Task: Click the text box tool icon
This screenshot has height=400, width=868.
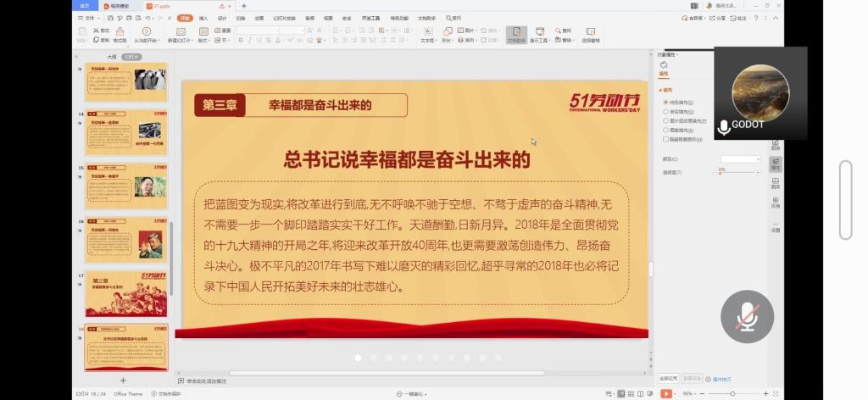Action: click(429, 33)
